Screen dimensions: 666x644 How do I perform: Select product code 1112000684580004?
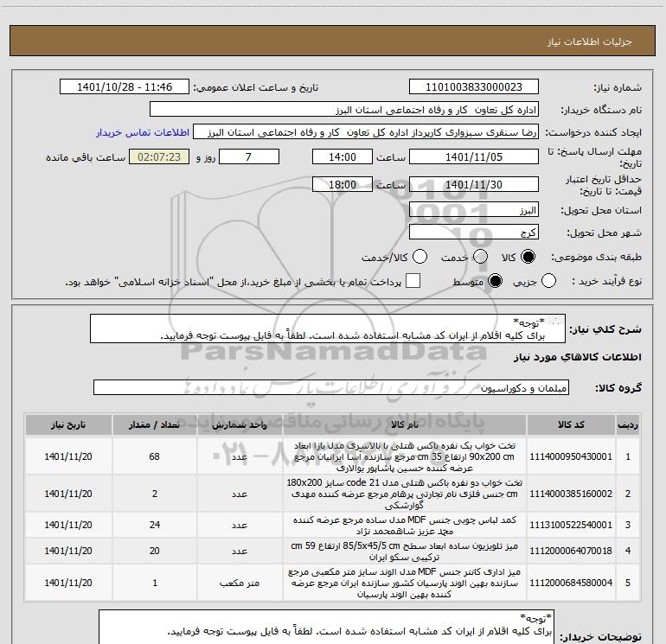tap(571, 583)
